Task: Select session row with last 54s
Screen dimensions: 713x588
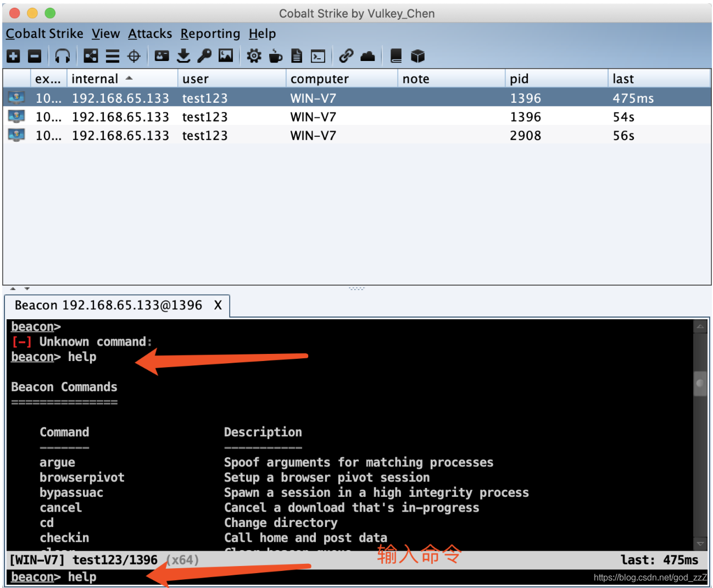Action: (x=357, y=117)
